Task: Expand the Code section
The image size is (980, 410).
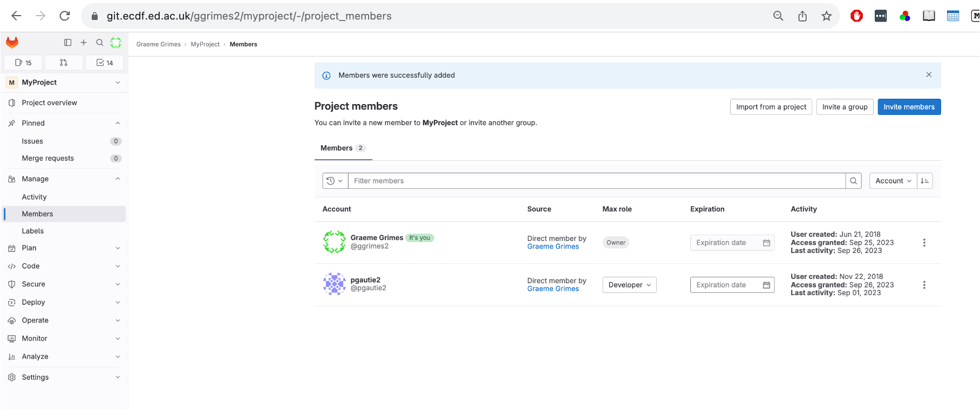Action: (x=118, y=266)
